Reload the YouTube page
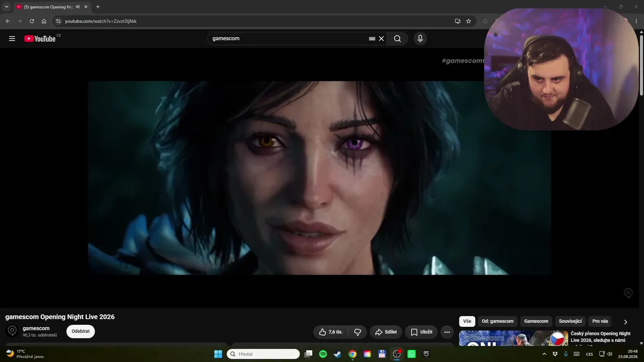The width and height of the screenshot is (644, 362). click(x=32, y=21)
